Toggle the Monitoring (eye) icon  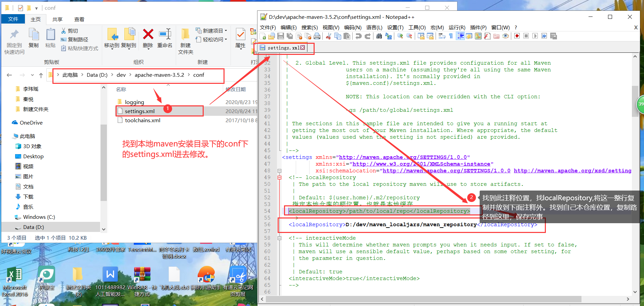pyautogui.click(x=506, y=36)
